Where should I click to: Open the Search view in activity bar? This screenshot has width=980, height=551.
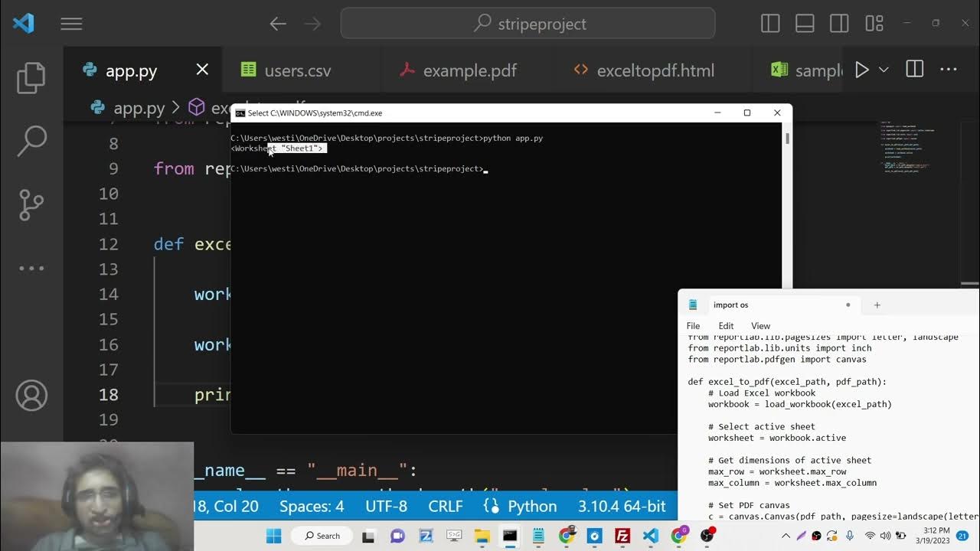[x=31, y=141]
